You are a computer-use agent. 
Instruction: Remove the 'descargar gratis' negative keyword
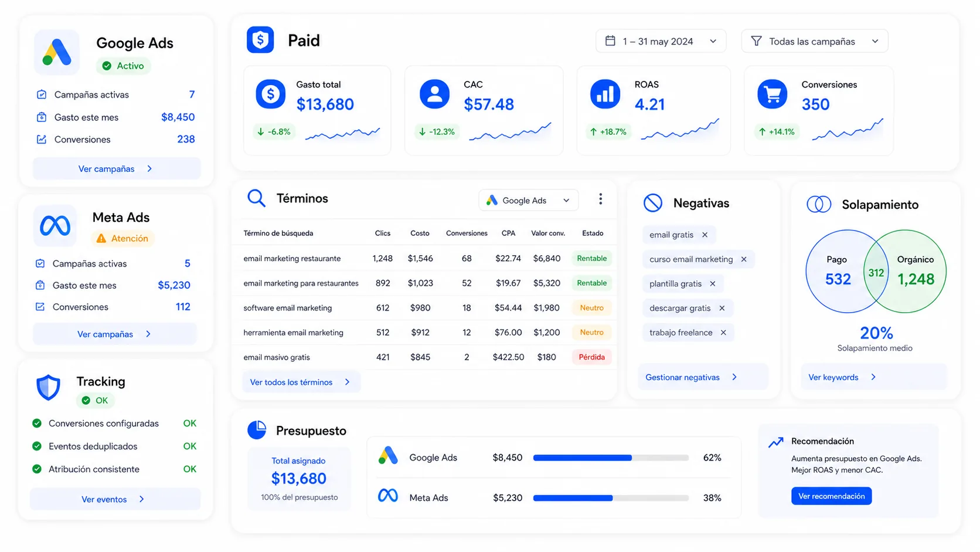(x=722, y=308)
